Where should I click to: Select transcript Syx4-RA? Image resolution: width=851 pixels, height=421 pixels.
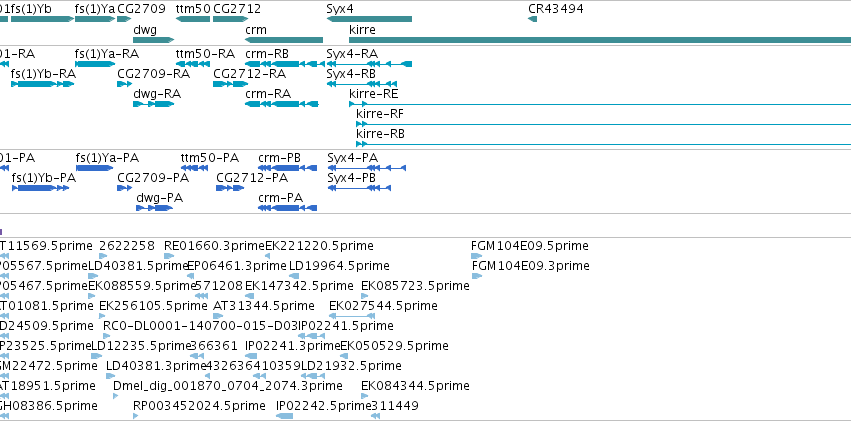[369, 64]
